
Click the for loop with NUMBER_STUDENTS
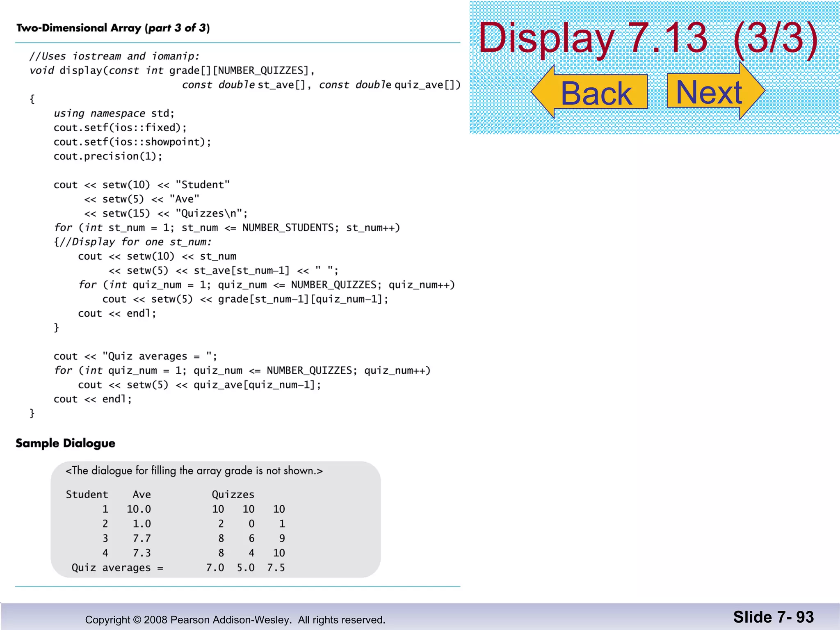click(227, 228)
